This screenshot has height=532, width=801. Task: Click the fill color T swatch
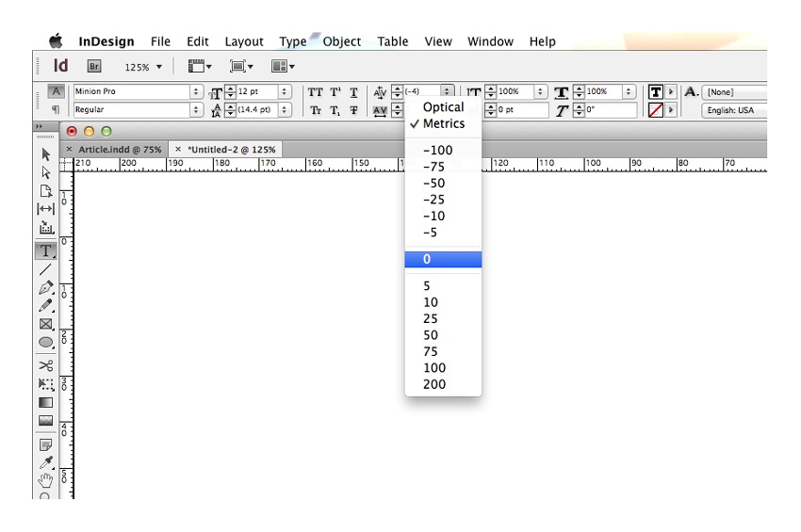click(x=656, y=92)
